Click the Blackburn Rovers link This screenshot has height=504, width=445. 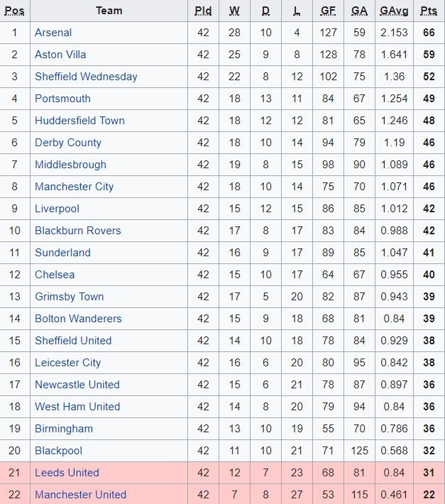coord(78,231)
